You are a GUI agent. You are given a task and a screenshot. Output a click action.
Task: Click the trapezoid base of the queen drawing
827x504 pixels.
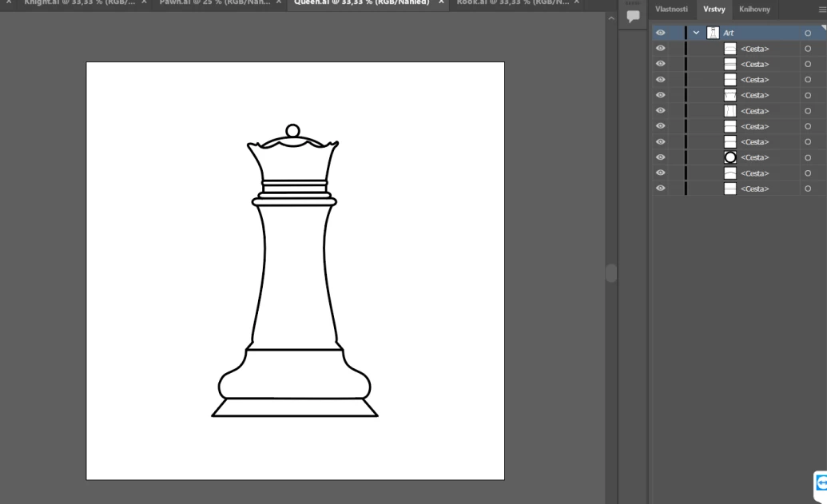(295, 407)
